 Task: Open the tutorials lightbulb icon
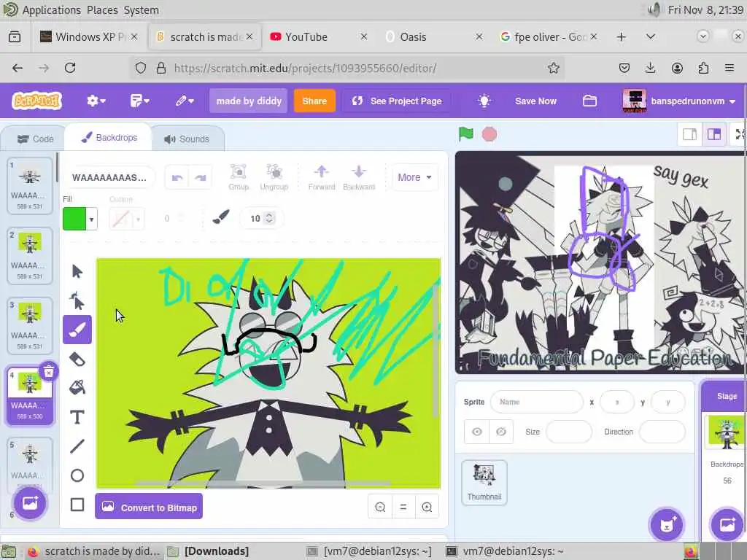point(484,101)
